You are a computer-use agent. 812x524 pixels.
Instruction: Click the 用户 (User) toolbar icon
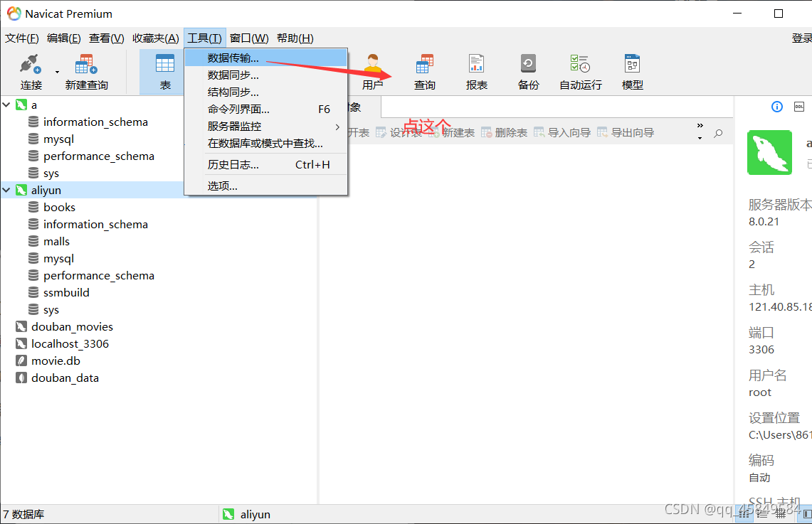click(372, 72)
